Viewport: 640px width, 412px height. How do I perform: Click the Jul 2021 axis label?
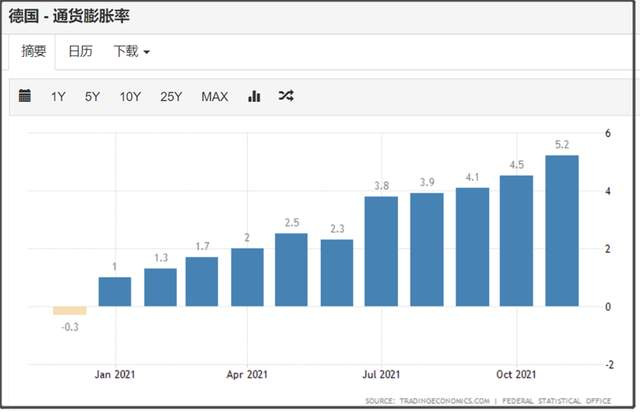pyautogui.click(x=381, y=374)
